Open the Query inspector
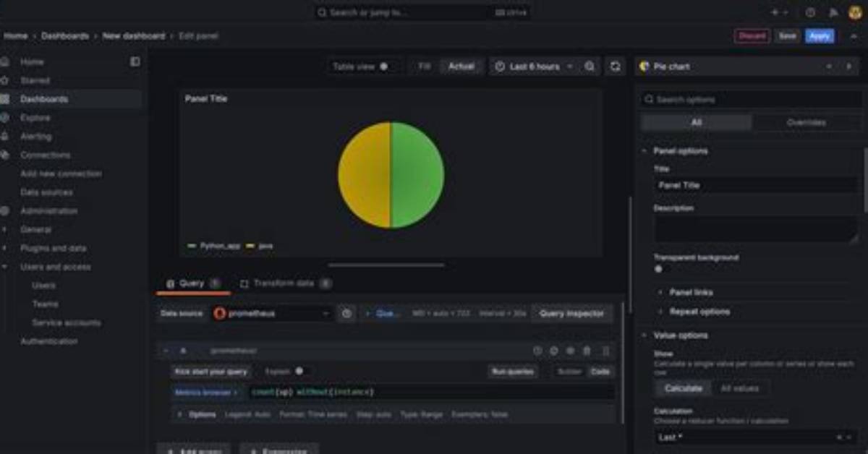 (x=572, y=314)
